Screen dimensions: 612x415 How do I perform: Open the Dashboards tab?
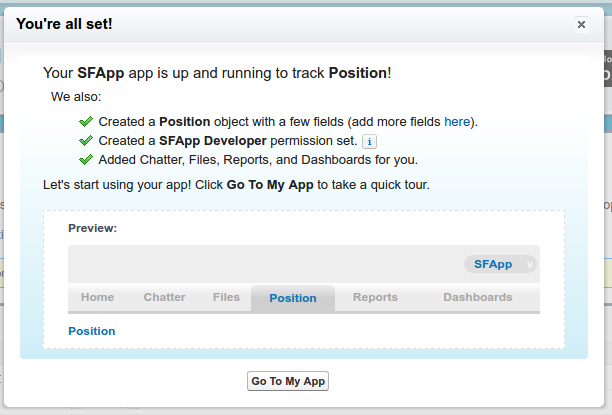point(477,297)
